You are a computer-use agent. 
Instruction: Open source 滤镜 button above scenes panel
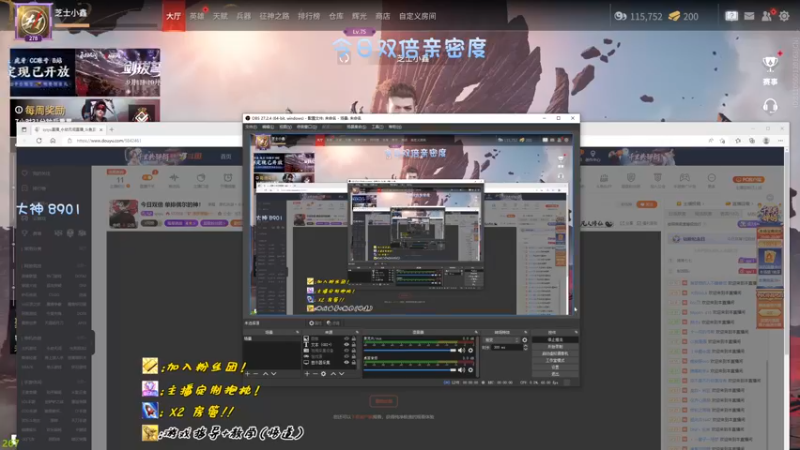tap(334, 323)
